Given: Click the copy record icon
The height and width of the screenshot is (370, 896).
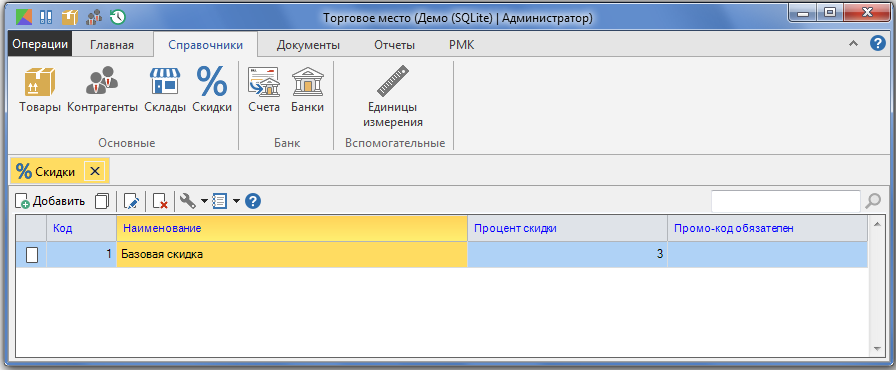Looking at the screenshot, I should [x=102, y=201].
